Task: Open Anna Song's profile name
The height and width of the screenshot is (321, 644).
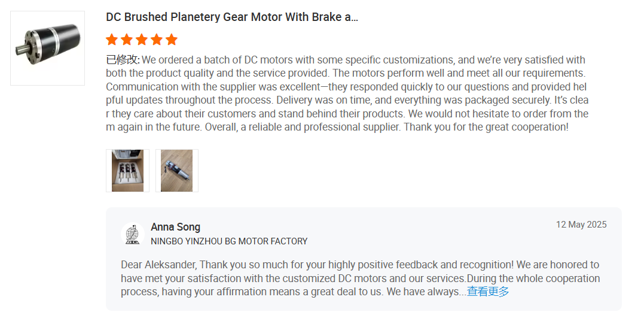Action: pos(175,227)
